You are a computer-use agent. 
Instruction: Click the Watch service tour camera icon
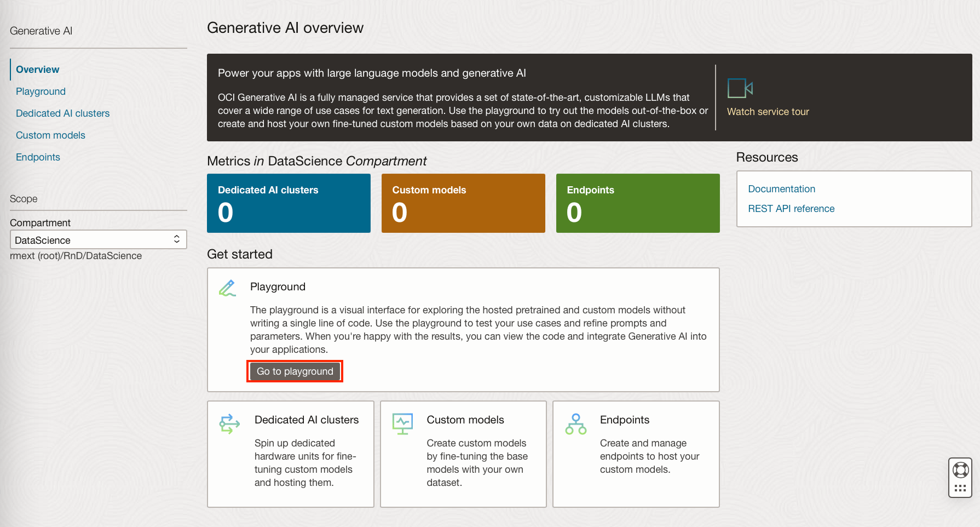pos(740,88)
